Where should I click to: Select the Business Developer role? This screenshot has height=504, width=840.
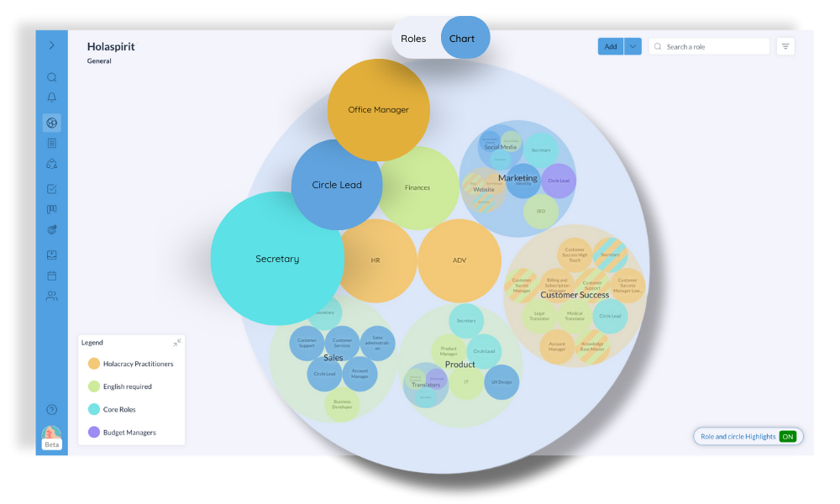[x=342, y=404]
